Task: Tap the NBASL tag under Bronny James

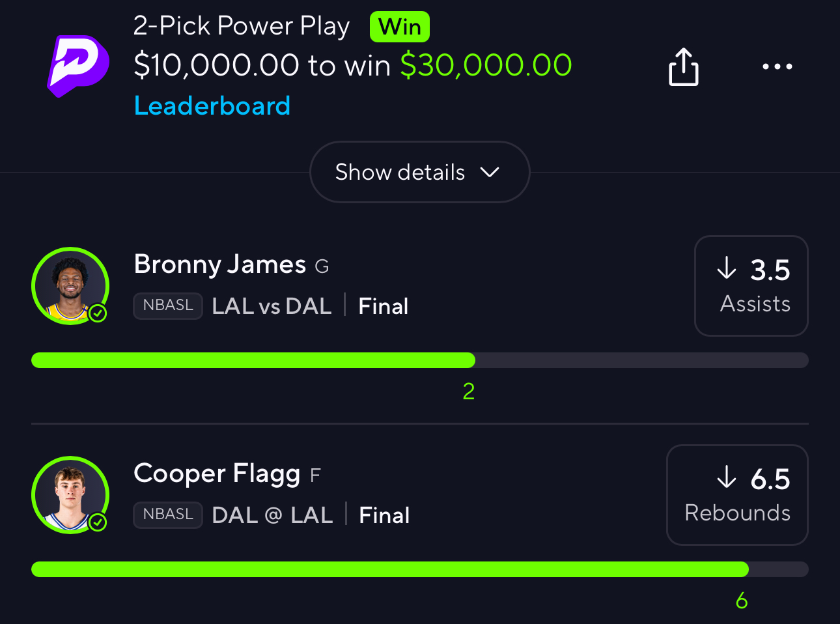Action: coord(168,305)
